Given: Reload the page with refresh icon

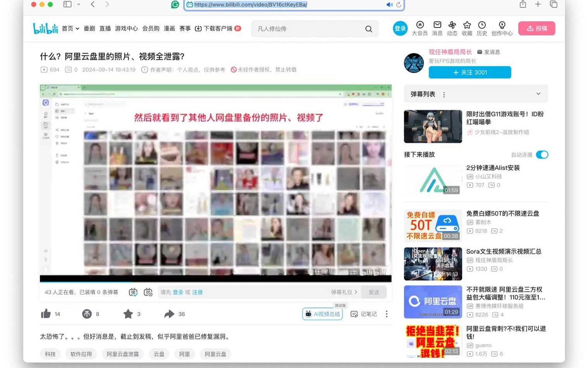Looking at the screenshot, I should 399,5.
